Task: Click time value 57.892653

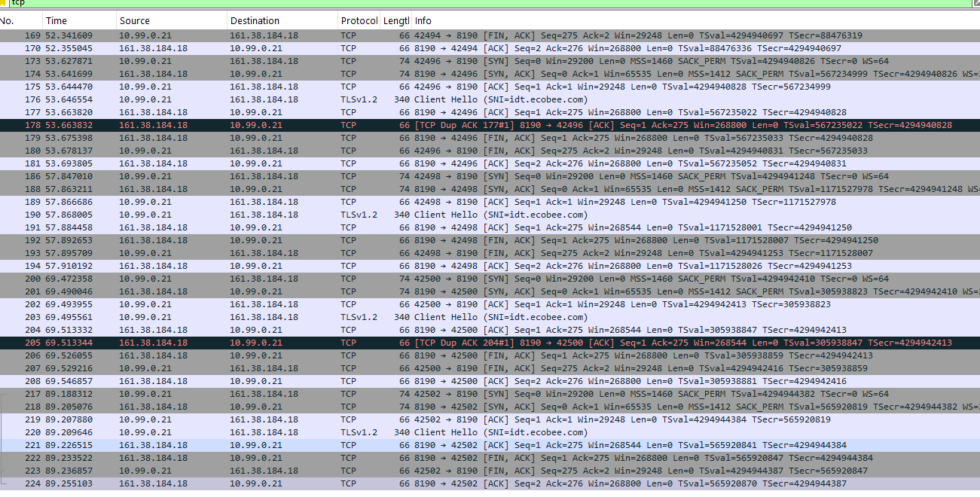Action: [69, 240]
